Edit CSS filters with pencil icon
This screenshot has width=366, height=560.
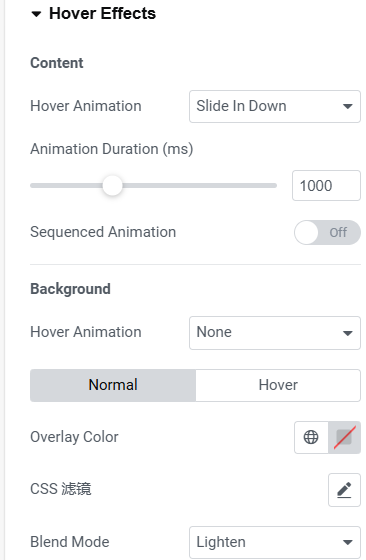[344, 490]
